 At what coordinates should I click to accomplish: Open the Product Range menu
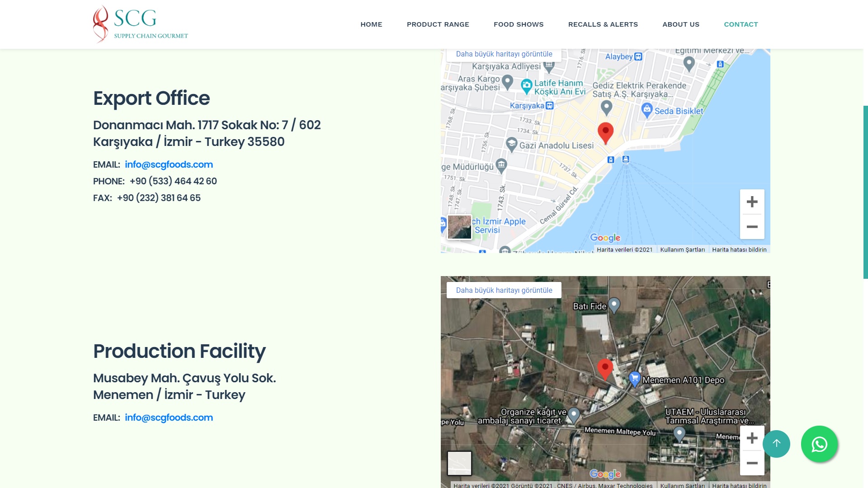point(438,24)
